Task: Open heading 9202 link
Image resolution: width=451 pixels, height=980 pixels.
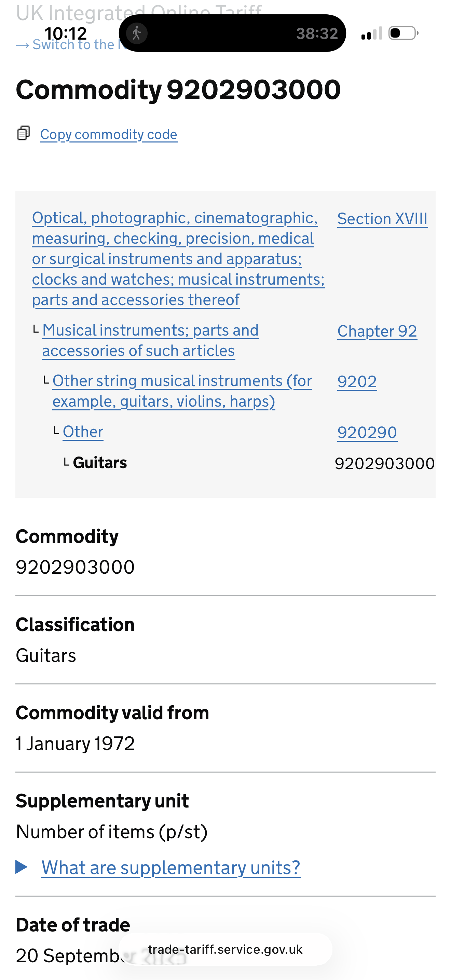Action: [x=357, y=382]
